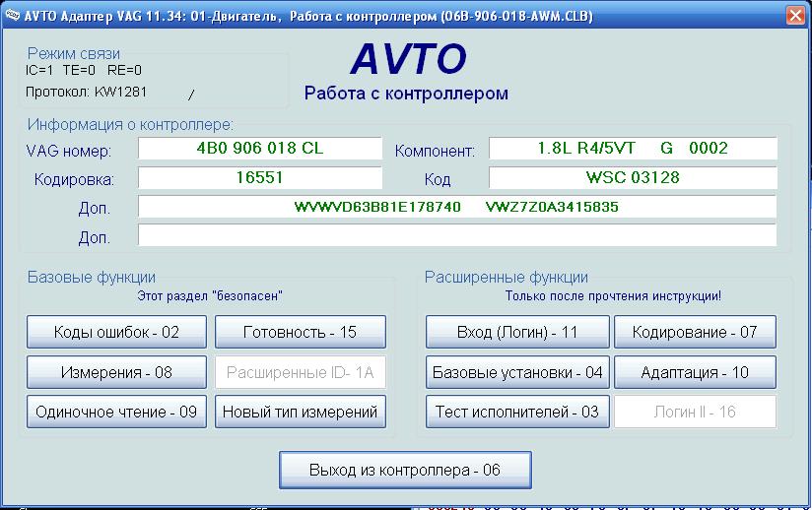Viewport: 812px width, 510px height.
Task: Select VAG номер field 4B0 906 018 CL
Action: tap(260, 149)
